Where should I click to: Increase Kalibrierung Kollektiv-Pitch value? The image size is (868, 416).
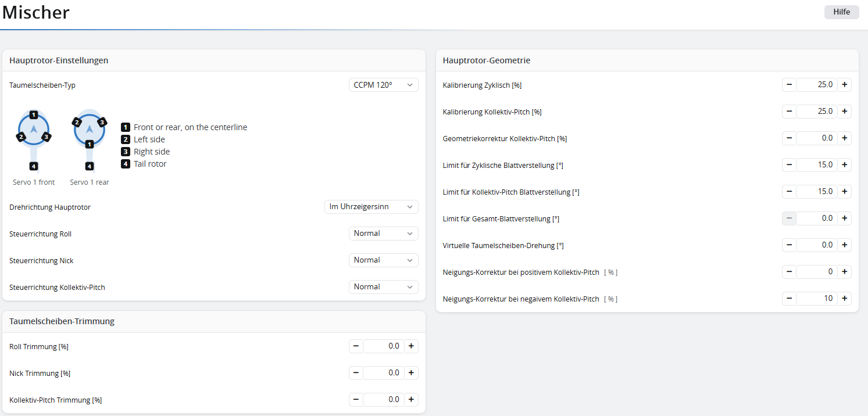(x=844, y=112)
